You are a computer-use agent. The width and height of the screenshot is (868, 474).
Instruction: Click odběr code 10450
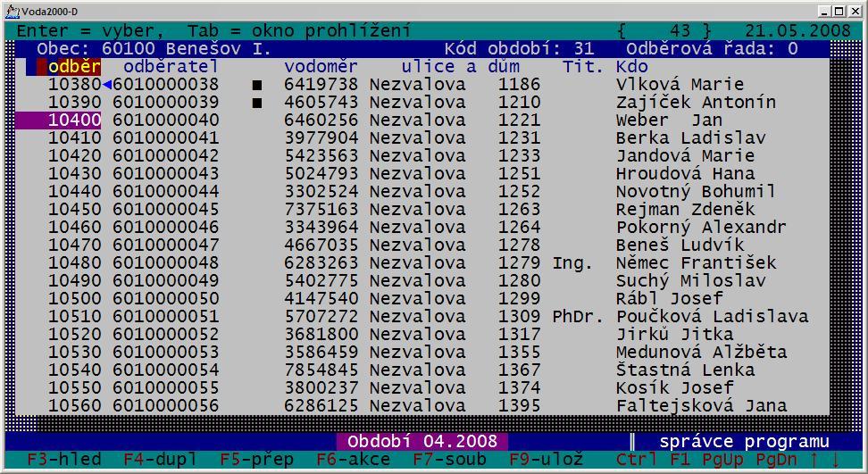[x=75, y=209]
